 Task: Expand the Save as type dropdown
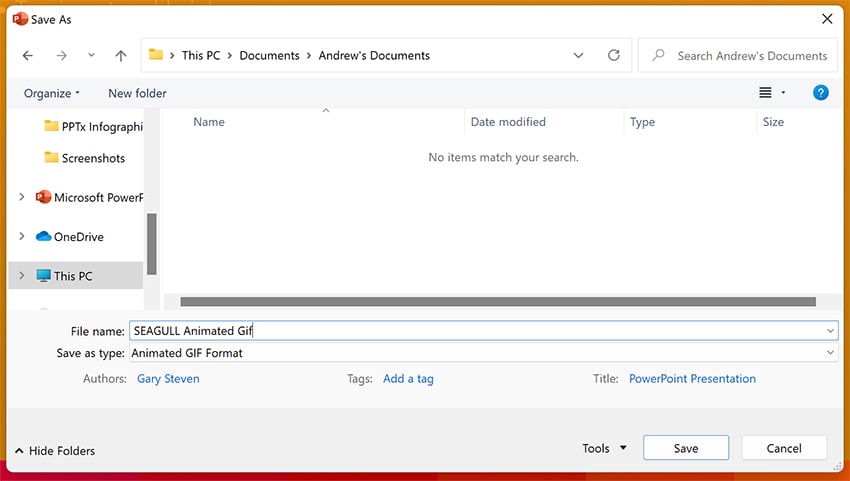(830, 353)
